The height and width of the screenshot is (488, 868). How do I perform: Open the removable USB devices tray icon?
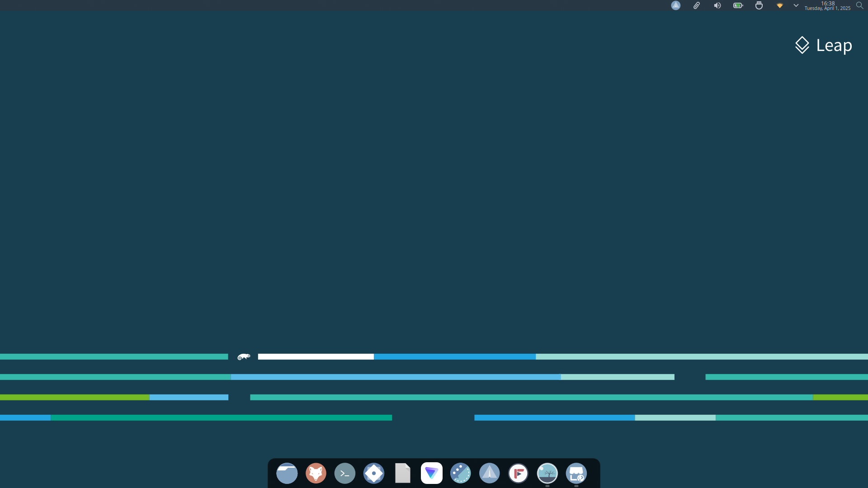(759, 5)
